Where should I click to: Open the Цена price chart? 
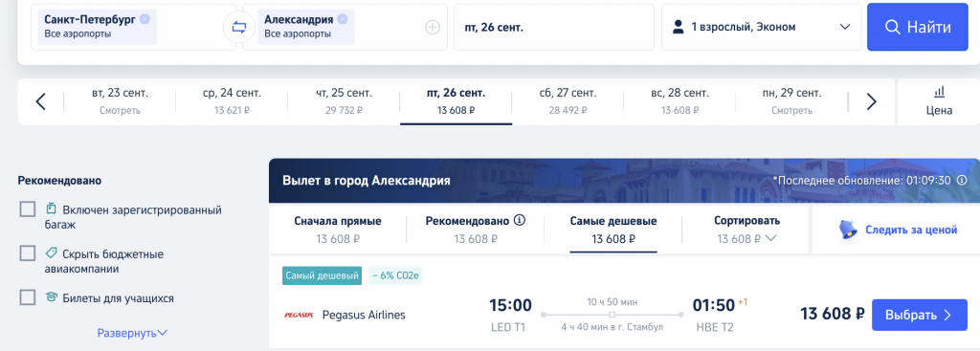pos(939,101)
